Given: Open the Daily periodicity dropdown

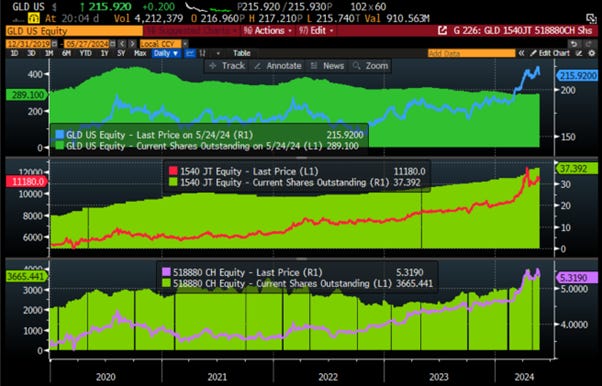Looking at the screenshot, I should coord(166,53).
